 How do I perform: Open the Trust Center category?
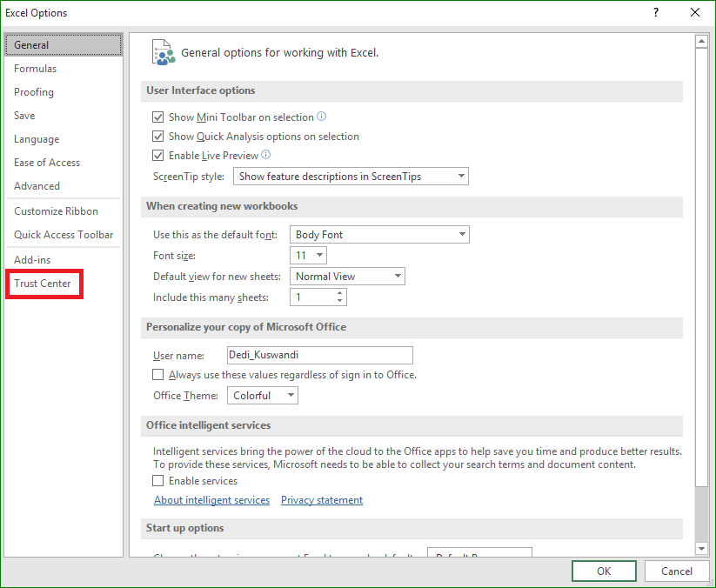point(43,284)
